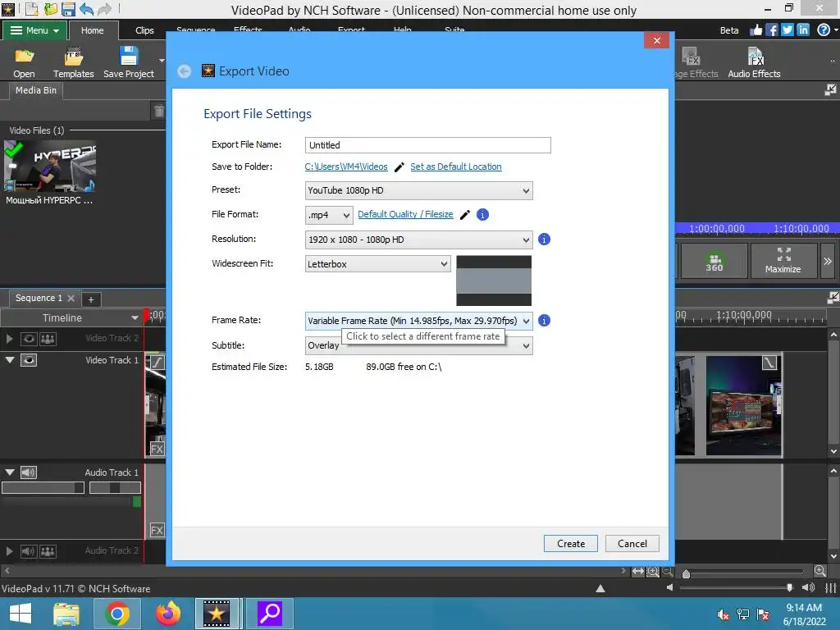840x630 pixels.
Task: Open the File Format .mp4 dropdown
Action: [x=329, y=215]
